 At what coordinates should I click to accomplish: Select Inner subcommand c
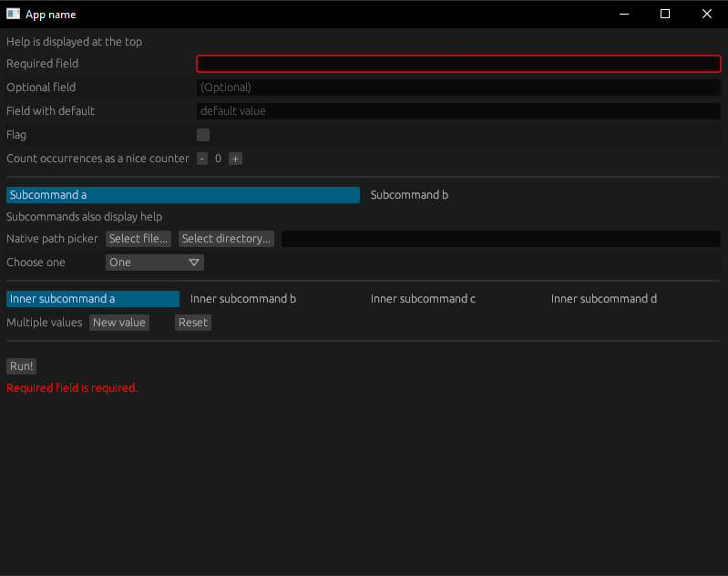click(423, 299)
